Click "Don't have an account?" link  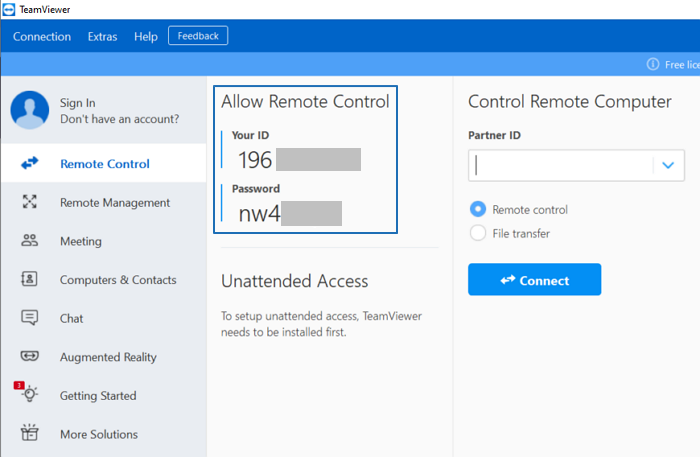[x=120, y=119]
